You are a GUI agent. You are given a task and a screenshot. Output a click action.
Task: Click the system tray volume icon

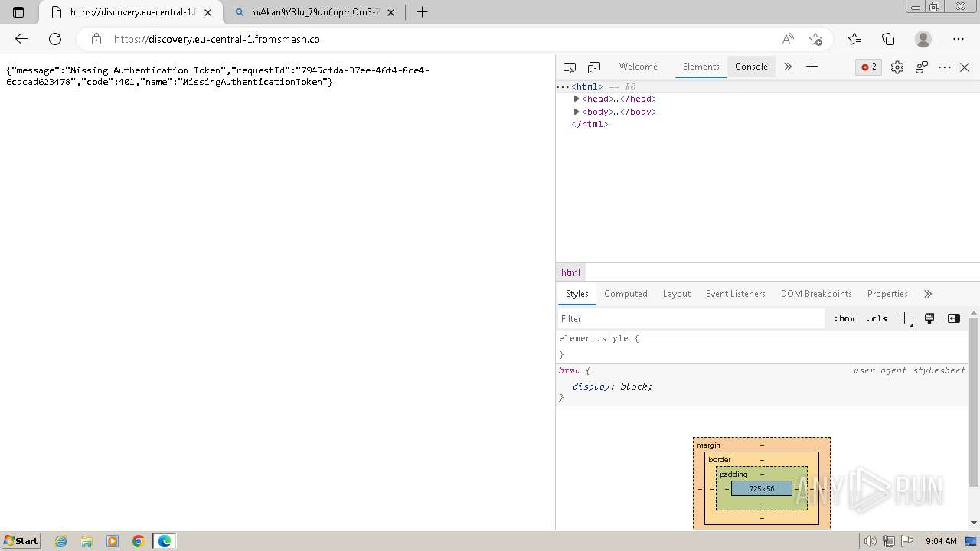click(871, 541)
